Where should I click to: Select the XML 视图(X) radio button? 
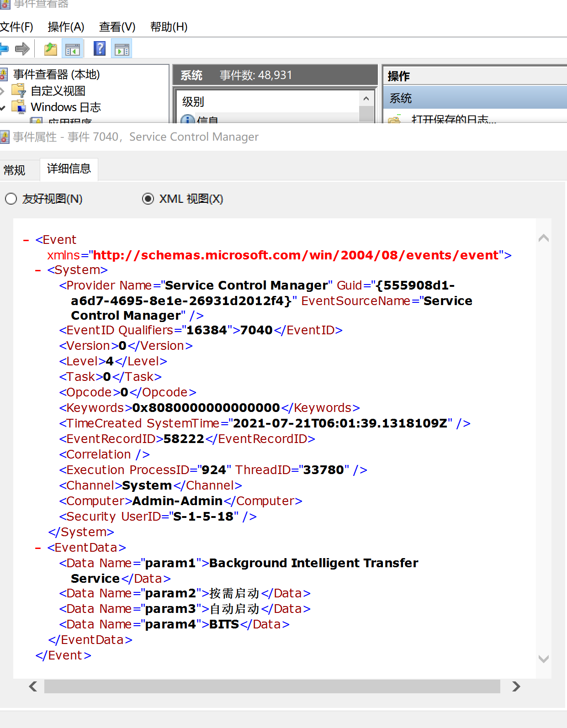tap(148, 199)
